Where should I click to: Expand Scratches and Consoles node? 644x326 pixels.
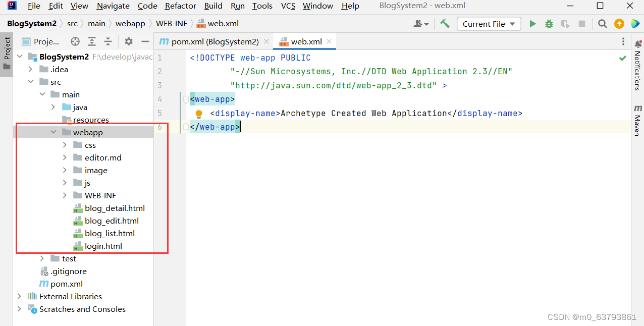tap(19, 309)
